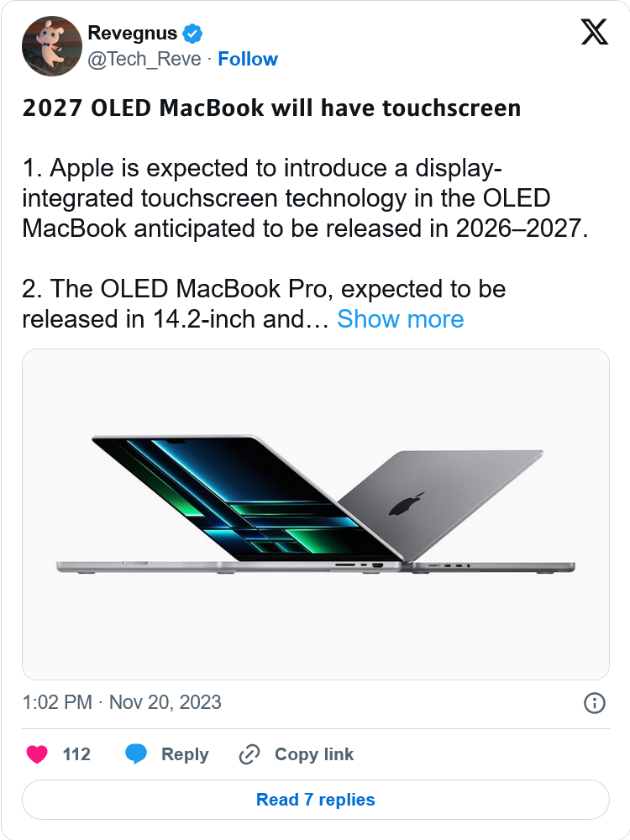This screenshot has height=840, width=630.
Task: Open the Nov 20, 2023 timestamp
Action: pyautogui.click(x=165, y=702)
